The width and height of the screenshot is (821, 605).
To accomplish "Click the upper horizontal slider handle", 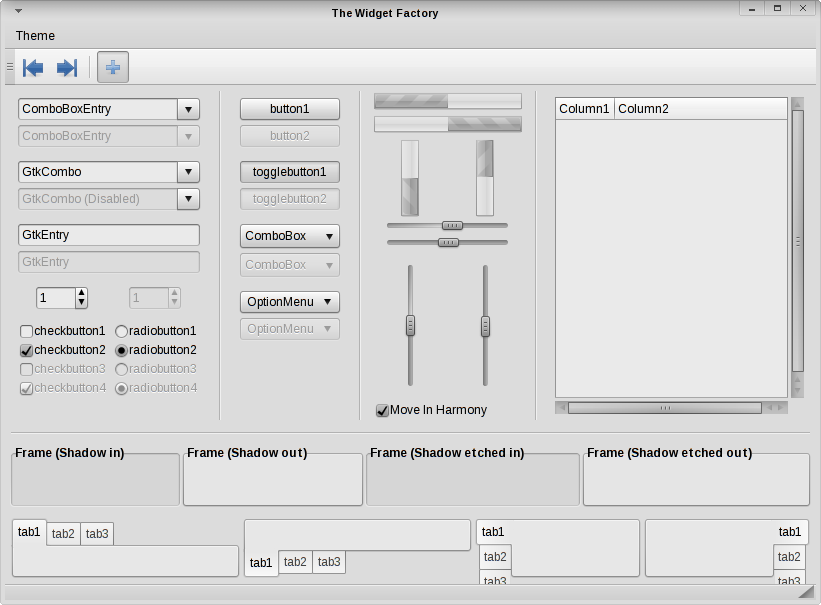I will (x=452, y=226).
